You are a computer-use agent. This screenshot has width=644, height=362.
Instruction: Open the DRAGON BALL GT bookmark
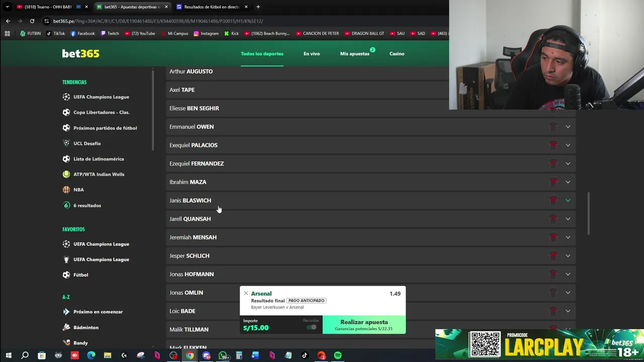tap(364, 34)
